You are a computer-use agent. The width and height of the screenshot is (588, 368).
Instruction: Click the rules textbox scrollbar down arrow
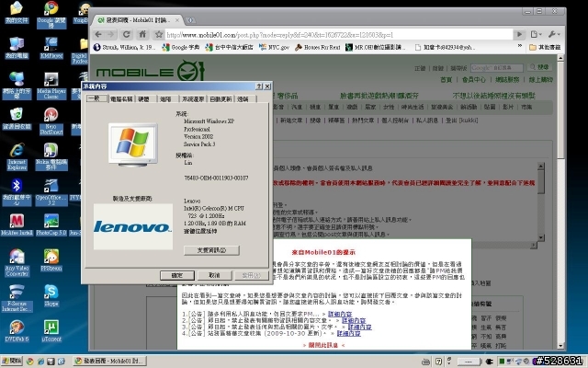coord(541,237)
